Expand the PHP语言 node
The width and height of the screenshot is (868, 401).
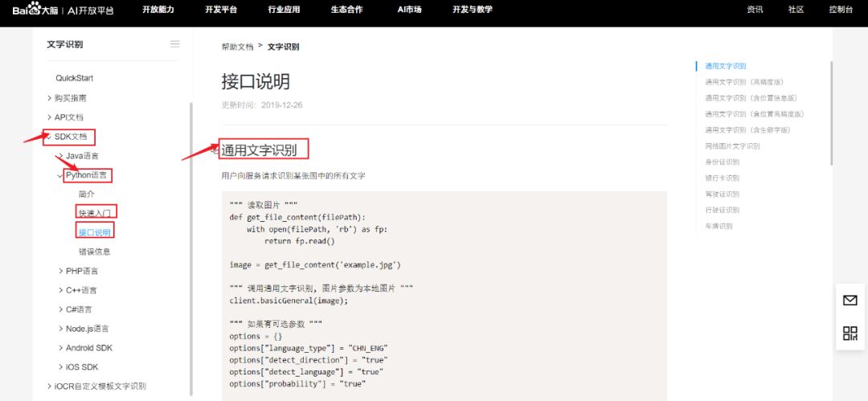[x=61, y=271]
